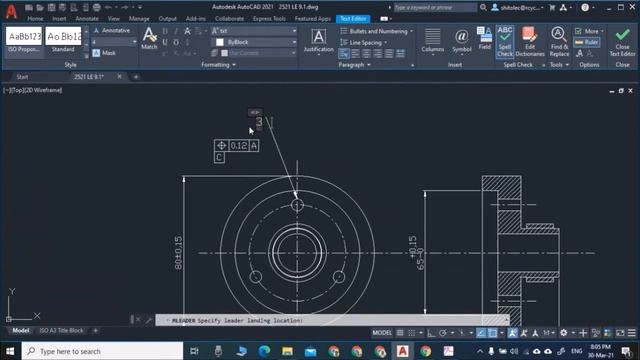Toggle Bold formatting
Viewport: 640px width, 360px height.
[165, 31]
